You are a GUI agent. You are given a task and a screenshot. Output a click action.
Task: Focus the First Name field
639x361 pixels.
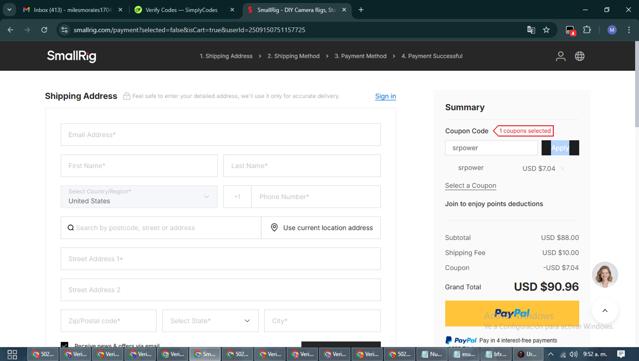pyautogui.click(x=139, y=165)
